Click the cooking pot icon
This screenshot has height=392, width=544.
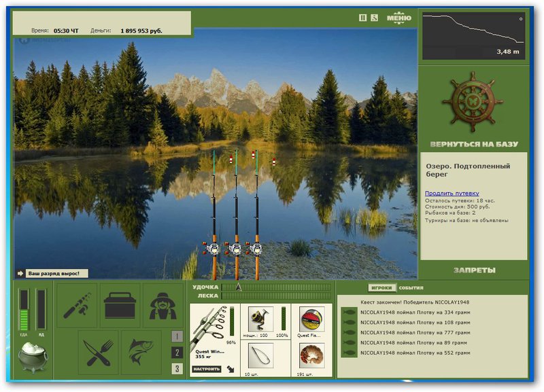pyautogui.click(x=33, y=357)
